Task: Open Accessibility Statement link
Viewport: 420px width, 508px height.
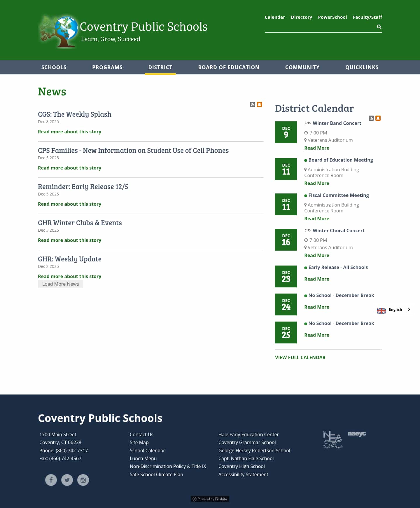Action: [x=243, y=474]
